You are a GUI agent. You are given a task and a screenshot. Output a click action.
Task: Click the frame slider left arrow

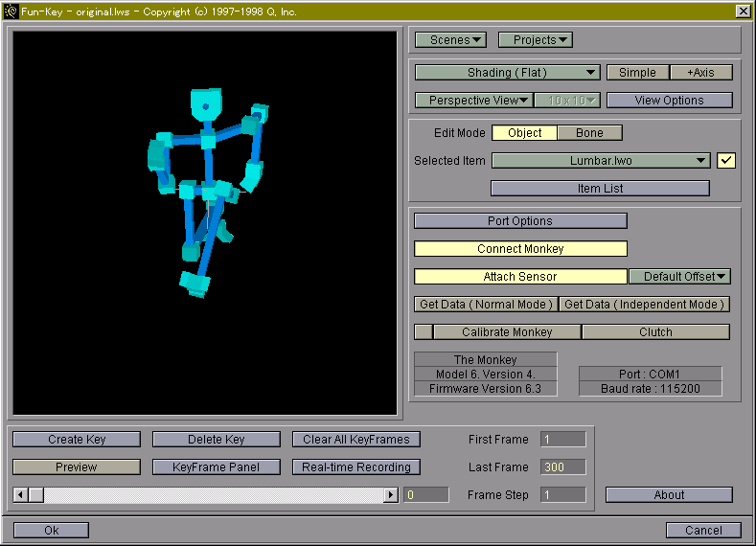[21, 495]
